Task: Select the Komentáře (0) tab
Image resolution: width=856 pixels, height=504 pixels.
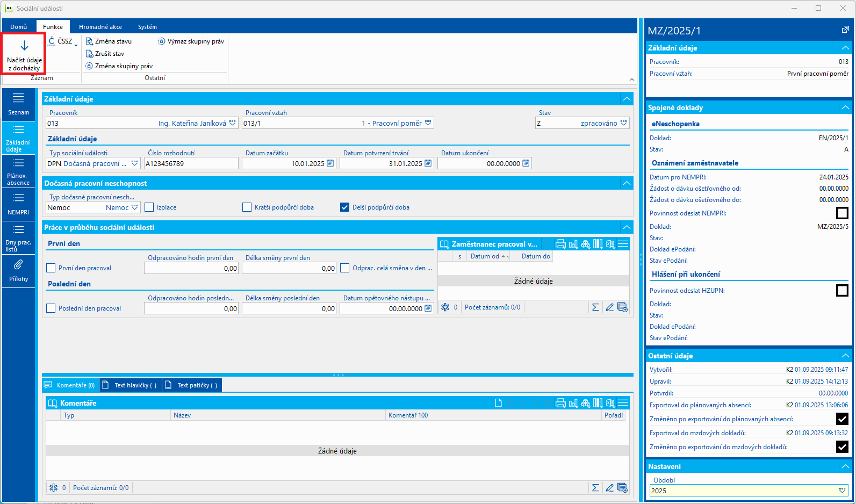Action: pyautogui.click(x=70, y=385)
